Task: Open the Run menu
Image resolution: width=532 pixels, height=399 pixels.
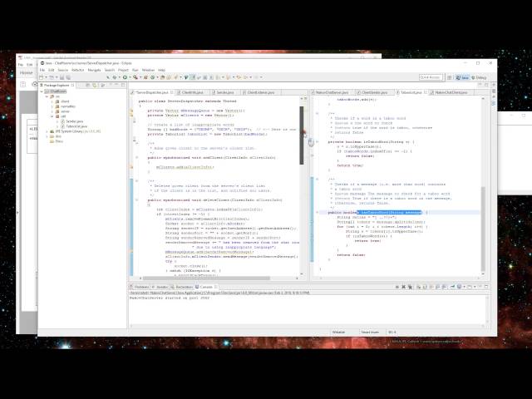Action: click(135, 70)
